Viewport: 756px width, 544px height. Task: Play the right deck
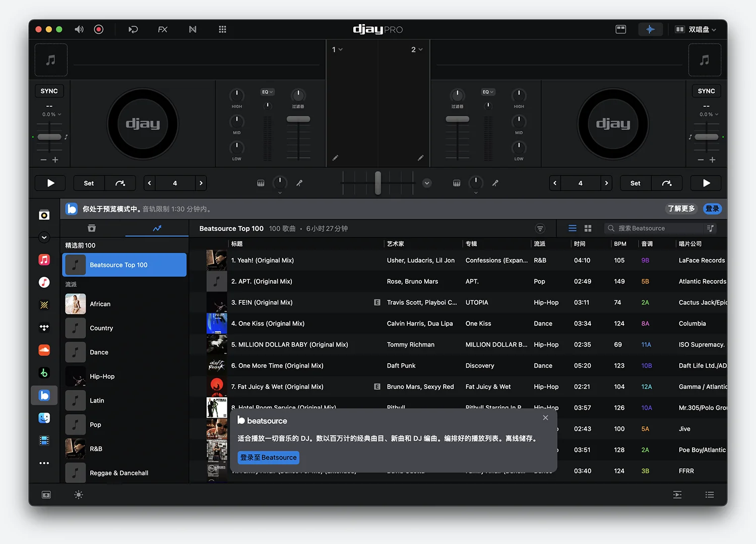pos(706,183)
